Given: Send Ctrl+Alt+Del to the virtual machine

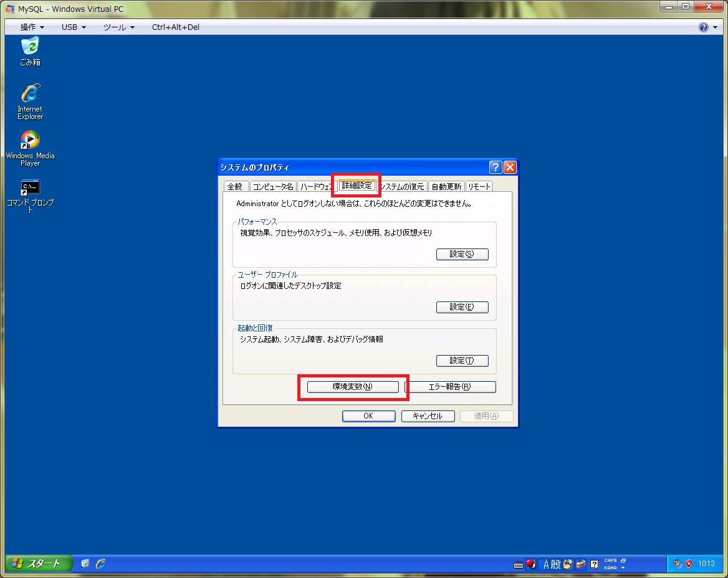Looking at the screenshot, I should click(176, 27).
